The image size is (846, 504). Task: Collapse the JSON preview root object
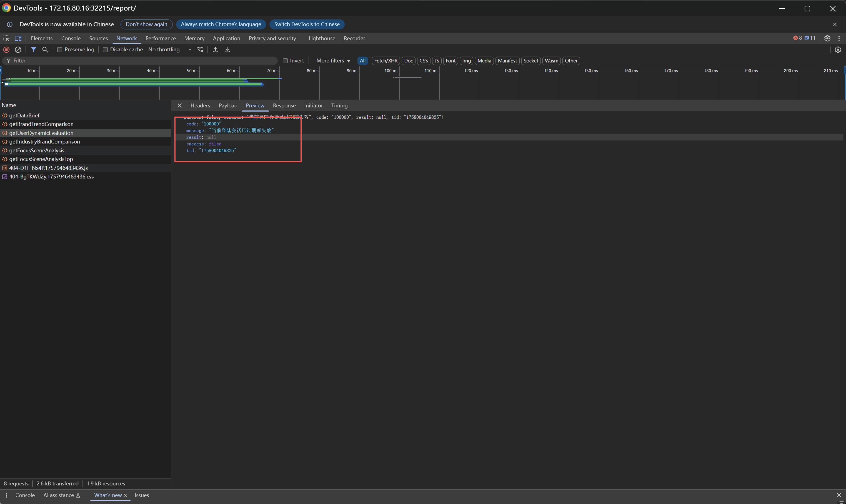click(x=178, y=117)
